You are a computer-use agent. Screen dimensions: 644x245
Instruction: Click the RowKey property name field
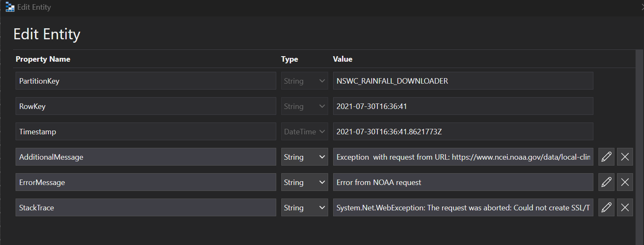[146, 106]
